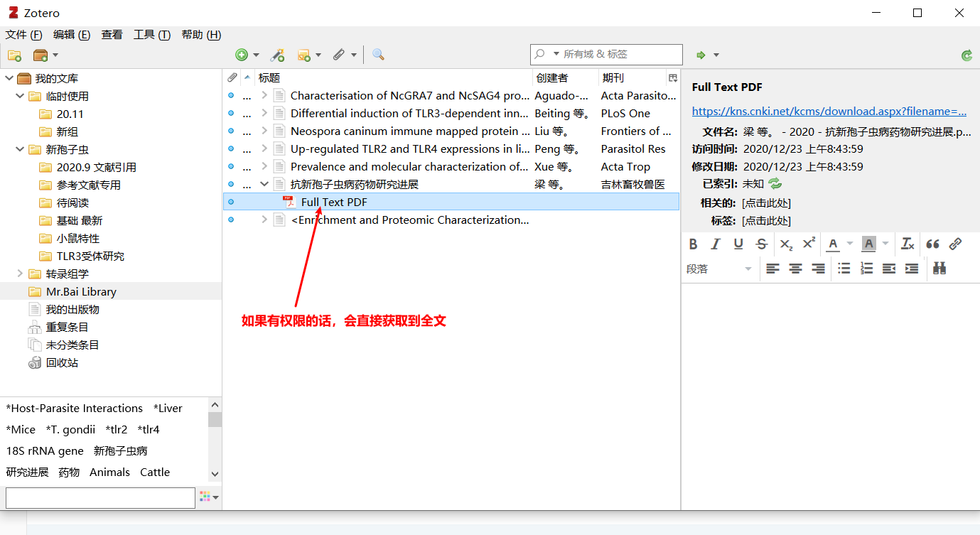Viewport: 980px width, 535px height.
Task: Collapse the 抗新孢子虫病药物研究进展 item
Action: pos(264,184)
